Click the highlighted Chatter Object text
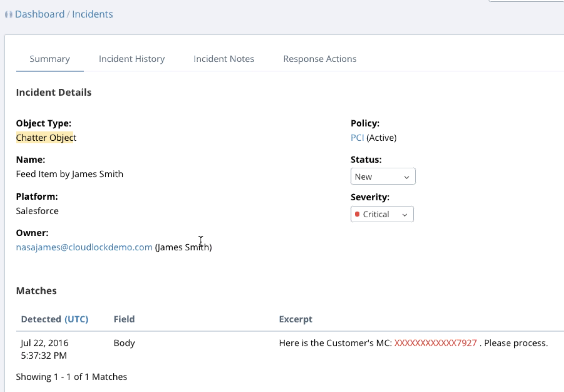564x392 pixels. click(x=46, y=138)
